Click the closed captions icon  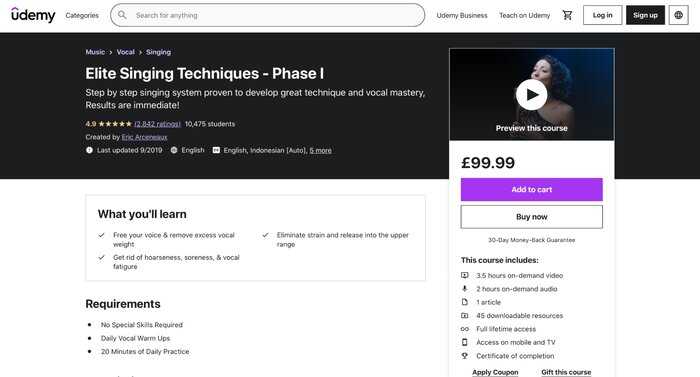pyautogui.click(x=216, y=150)
